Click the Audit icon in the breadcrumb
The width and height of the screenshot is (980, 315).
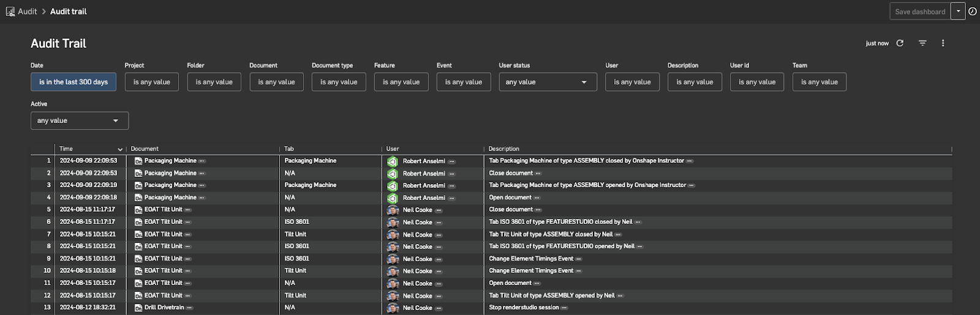coord(10,12)
